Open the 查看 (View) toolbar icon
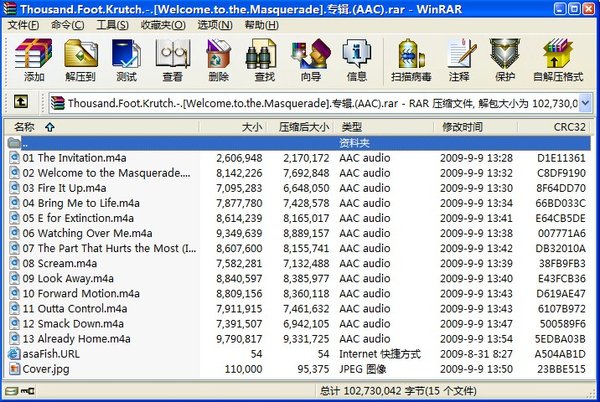The height and width of the screenshot is (402, 600). 173,54
